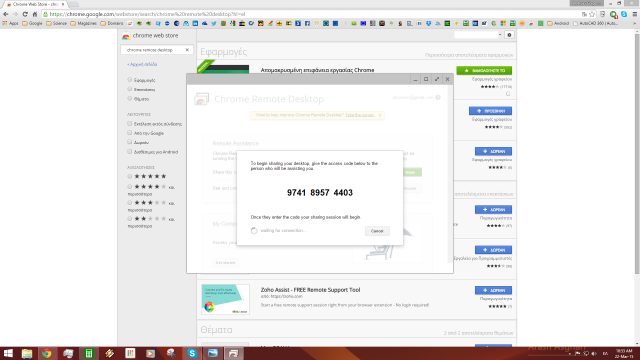Filter results by five-star rating
Viewport: 640px width, 360px height.
click(x=130, y=176)
